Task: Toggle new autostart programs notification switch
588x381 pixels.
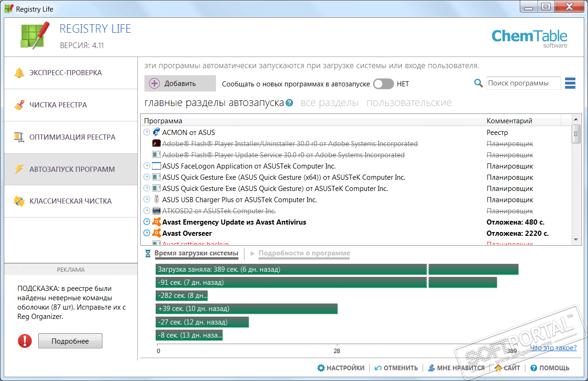Action: click(x=384, y=84)
